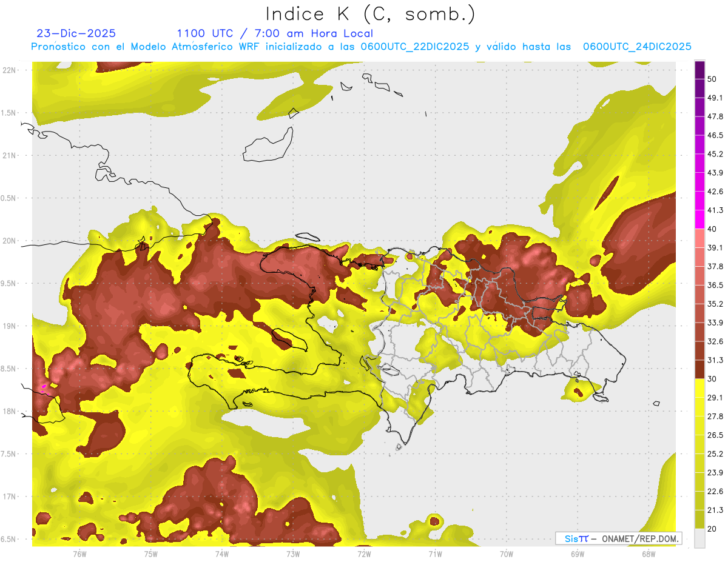Click the longitude label "68W"
Image resolution: width=728 pixels, height=562 pixels.
point(649,554)
